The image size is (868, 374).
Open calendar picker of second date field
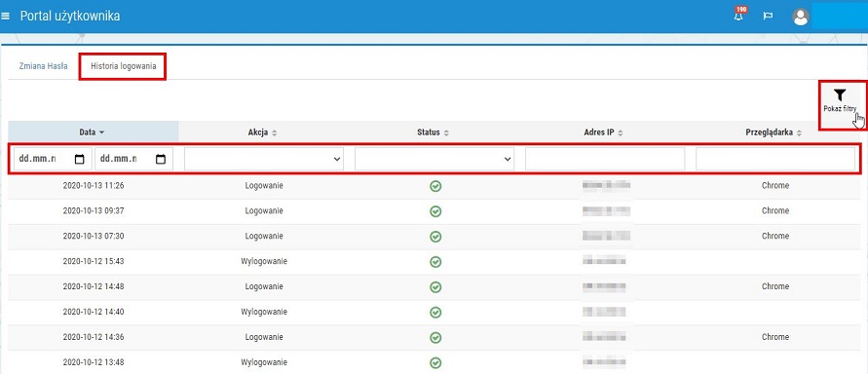161,160
